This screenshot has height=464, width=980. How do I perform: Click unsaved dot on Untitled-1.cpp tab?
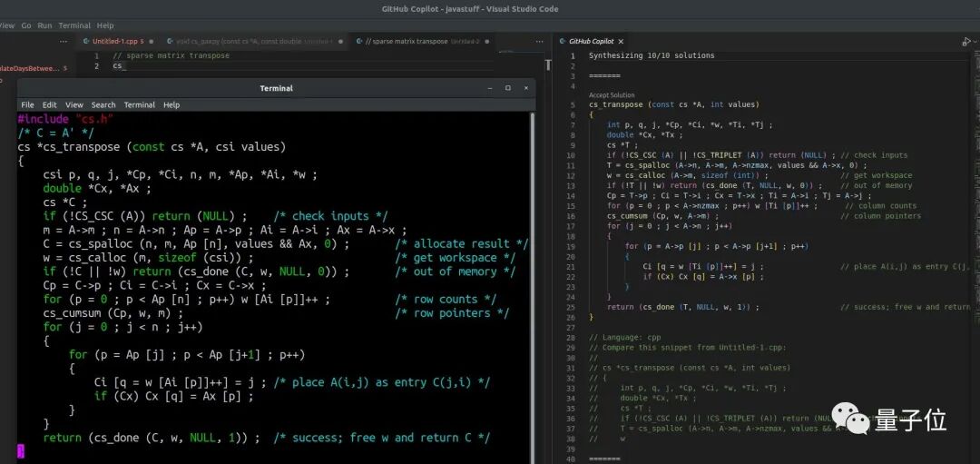click(152, 41)
